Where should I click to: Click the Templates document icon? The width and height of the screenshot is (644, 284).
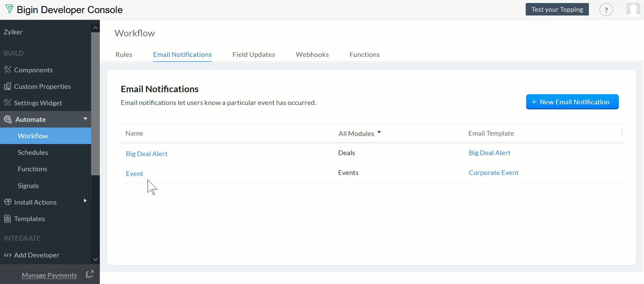pos(7,219)
